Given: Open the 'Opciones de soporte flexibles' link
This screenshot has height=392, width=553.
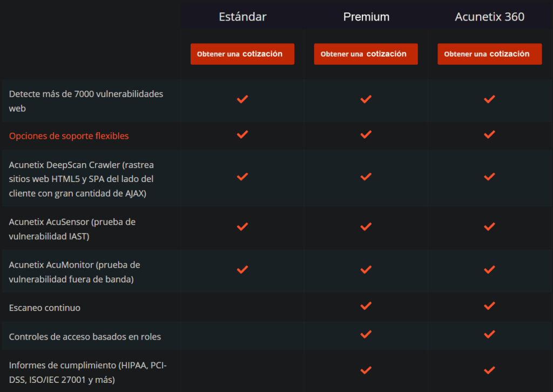Looking at the screenshot, I should 69,136.
